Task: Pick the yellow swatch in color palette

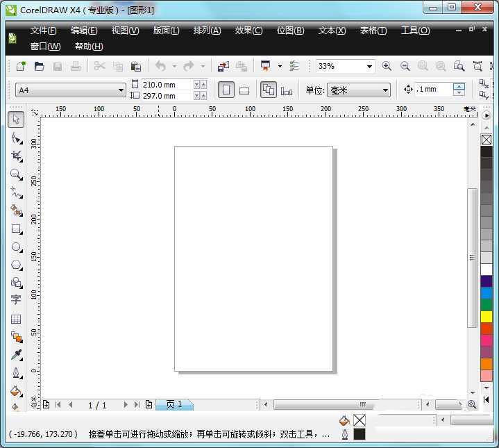Action: (x=487, y=317)
